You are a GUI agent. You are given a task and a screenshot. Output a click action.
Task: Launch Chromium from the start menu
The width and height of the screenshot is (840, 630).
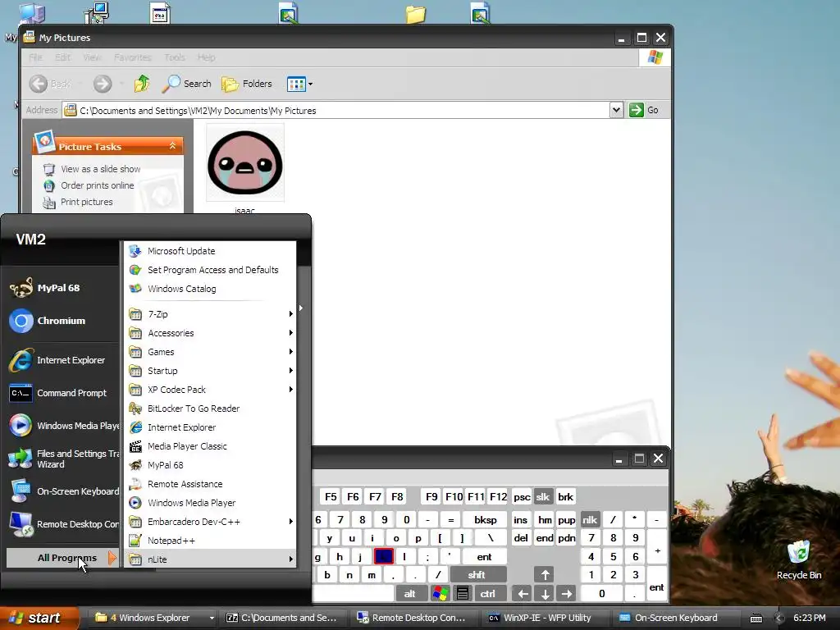59,321
